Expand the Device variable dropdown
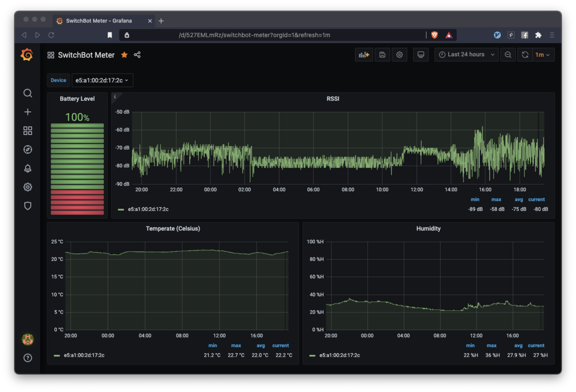 click(102, 80)
